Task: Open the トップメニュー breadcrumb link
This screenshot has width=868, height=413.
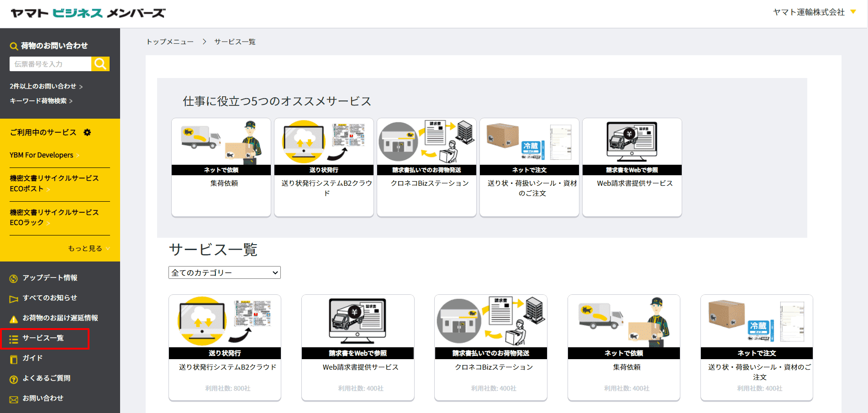Action: click(169, 41)
